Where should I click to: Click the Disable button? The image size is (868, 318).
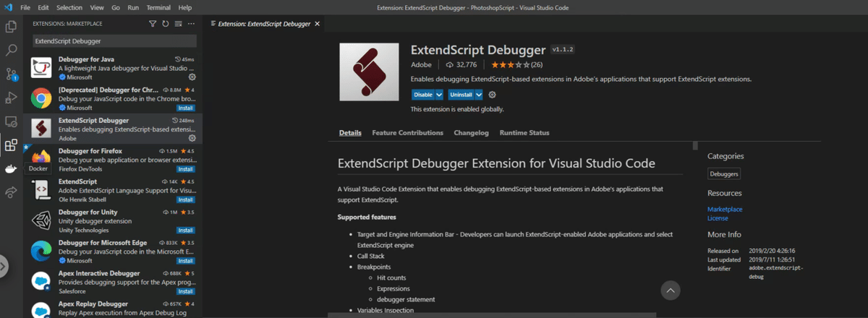[x=423, y=95]
